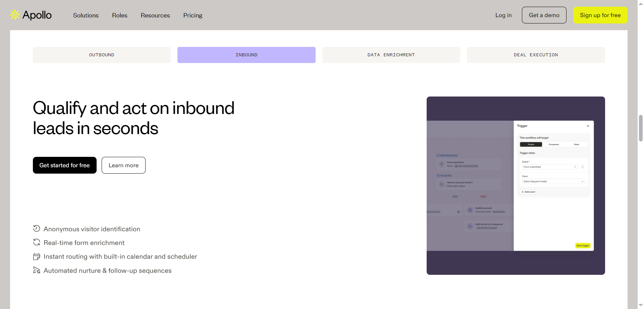Screen dimensions: 644x309
Task: Click the Apollo asterisk logo icon
Action: point(15,15)
